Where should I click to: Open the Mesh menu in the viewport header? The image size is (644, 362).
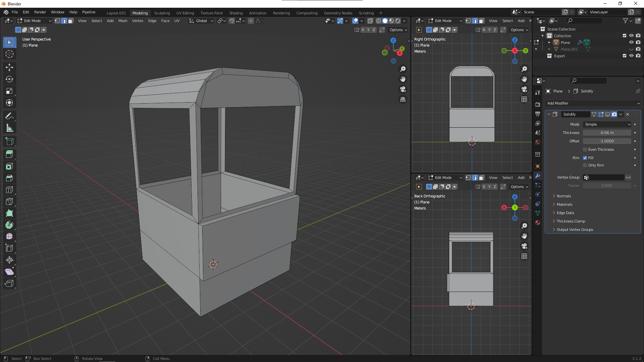point(123,21)
